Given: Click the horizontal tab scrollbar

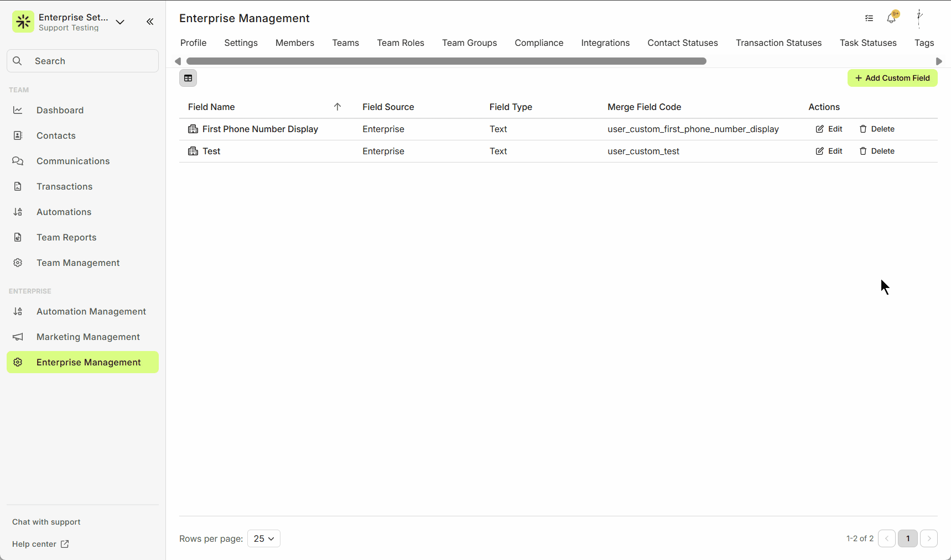Looking at the screenshot, I should click(446, 61).
